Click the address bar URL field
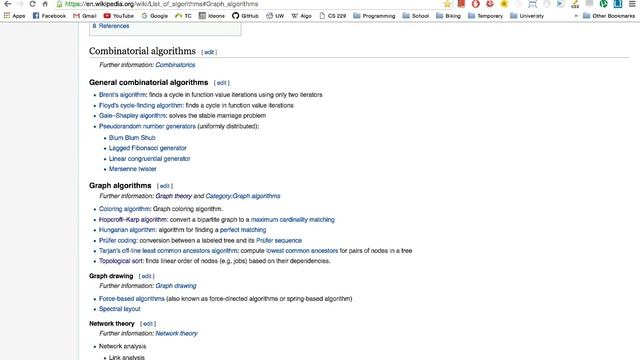640x360 pixels. [x=249, y=4]
